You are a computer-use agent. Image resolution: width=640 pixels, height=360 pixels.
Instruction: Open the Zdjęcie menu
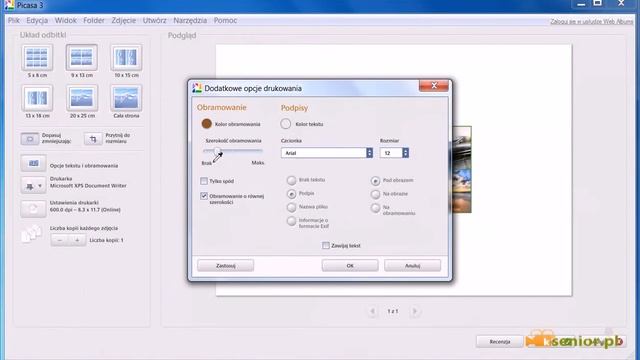[124, 20]
